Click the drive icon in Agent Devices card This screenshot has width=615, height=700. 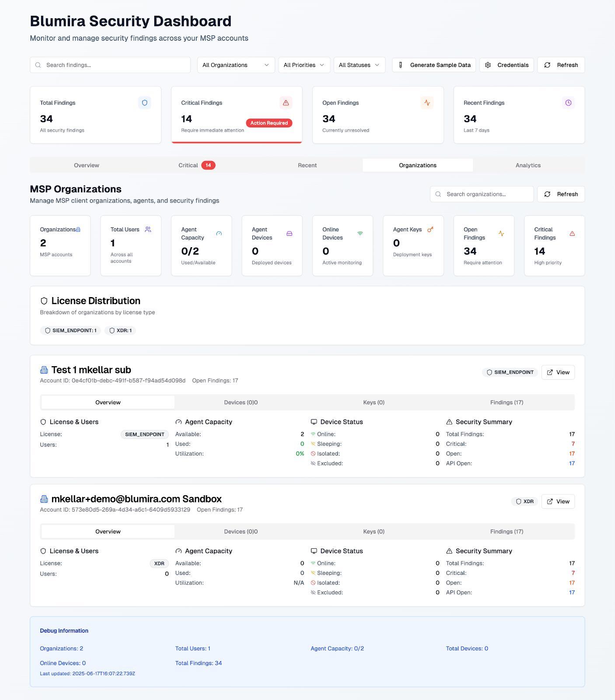[x=290, y=234]
